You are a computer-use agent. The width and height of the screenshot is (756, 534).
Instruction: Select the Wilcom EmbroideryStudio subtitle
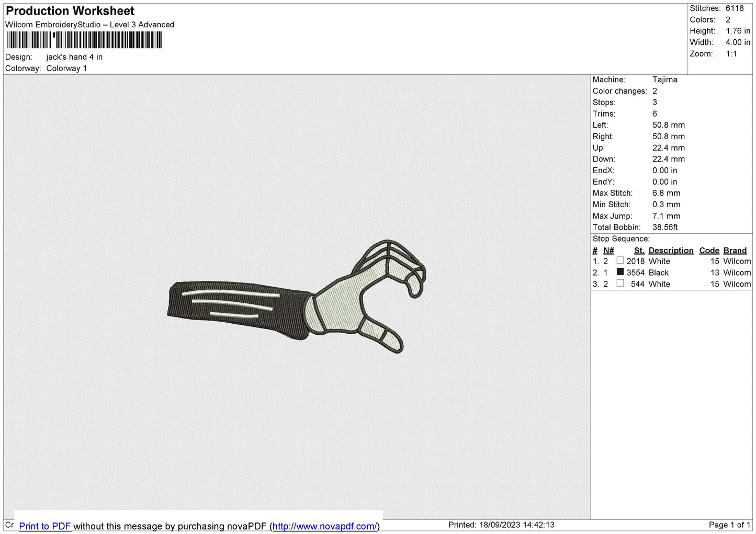(x=89, y=25)
